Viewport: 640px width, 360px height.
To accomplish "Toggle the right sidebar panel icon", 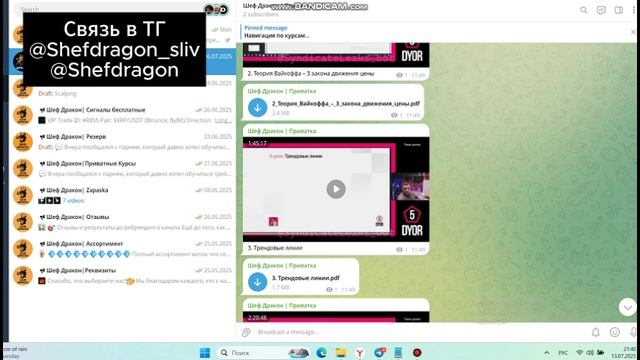I will coord(619,10).
